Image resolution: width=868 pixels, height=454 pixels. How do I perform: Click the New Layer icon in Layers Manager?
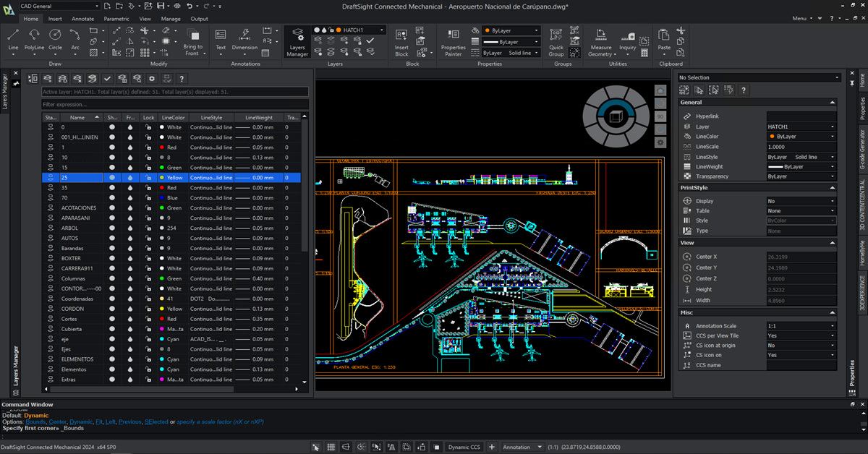tap(48, 79)
